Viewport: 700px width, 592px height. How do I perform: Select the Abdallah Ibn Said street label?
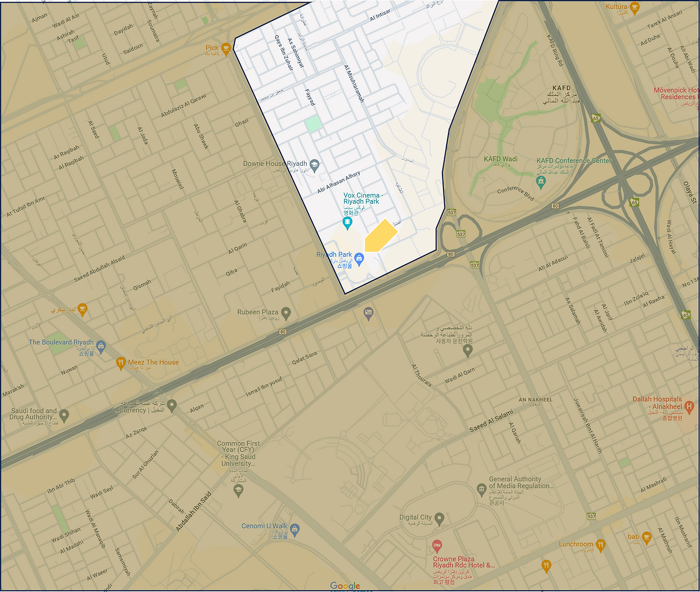click(x=193, y=512)
